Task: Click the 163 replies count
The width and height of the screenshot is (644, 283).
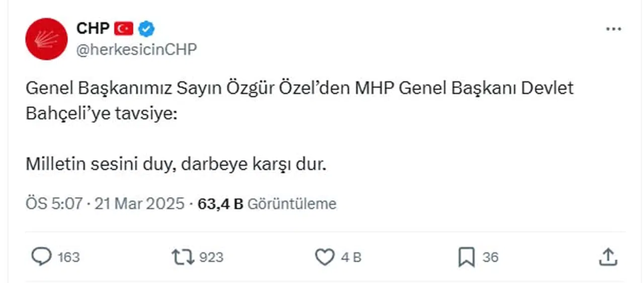Action: coord(68,257)
